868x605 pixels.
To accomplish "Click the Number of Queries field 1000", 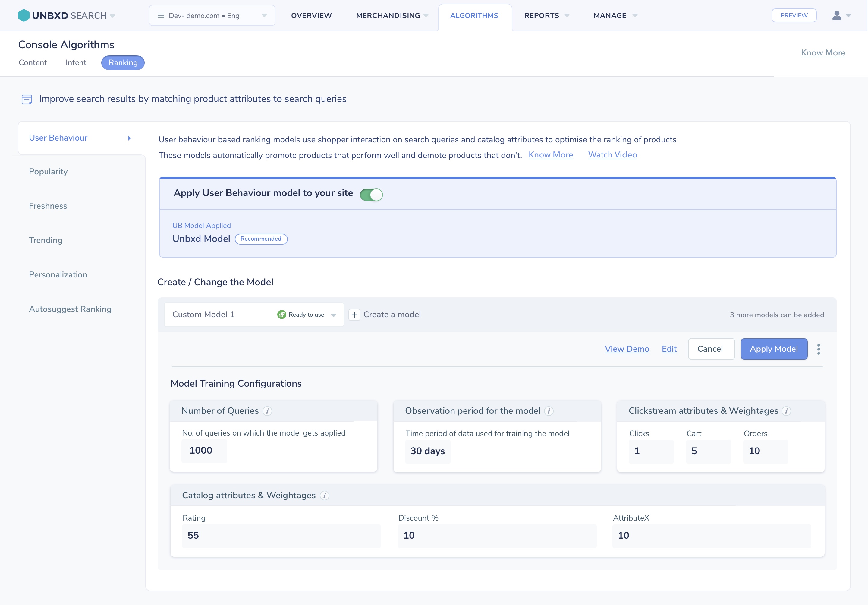I will click(x=204, y=451).
